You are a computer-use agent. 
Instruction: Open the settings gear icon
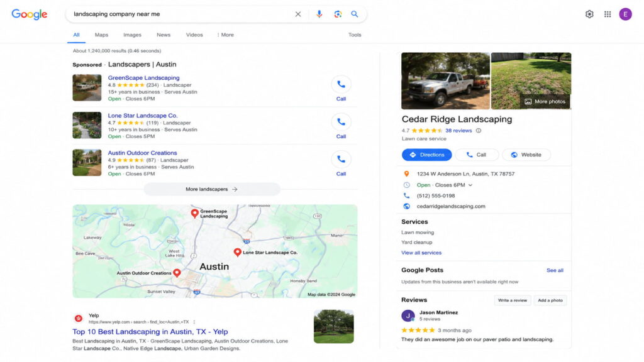click(x=589, y=14)
